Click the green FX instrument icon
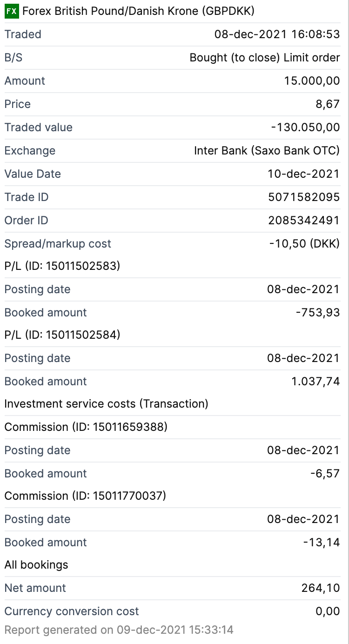 tap(11, 12)
